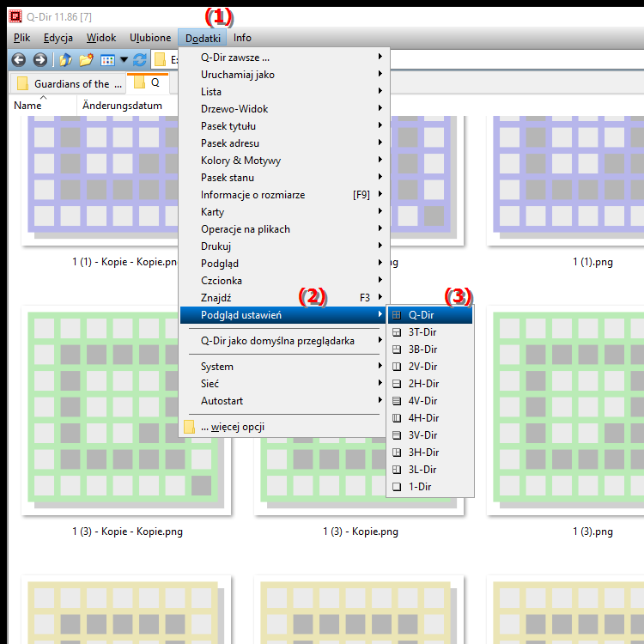The image size is (644, 644).
Task: Open the Edycja menu
Action: (x=58, y=38)
